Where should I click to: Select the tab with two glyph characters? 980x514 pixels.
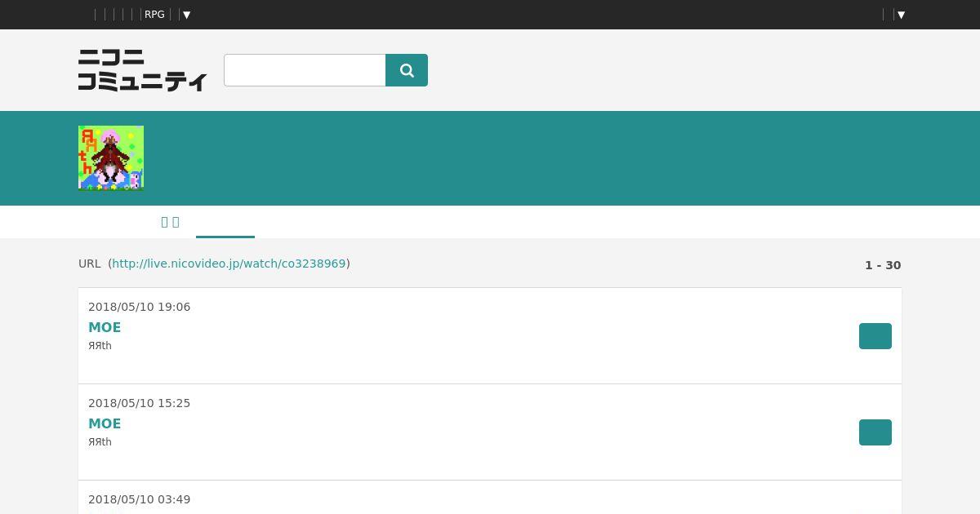[x=170, y=222]
